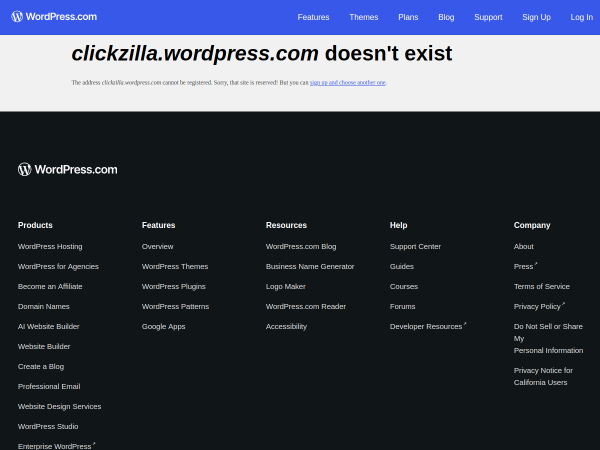600x450 pixels.
Task: Open AI Website Builder link
Action: point(49,326)
